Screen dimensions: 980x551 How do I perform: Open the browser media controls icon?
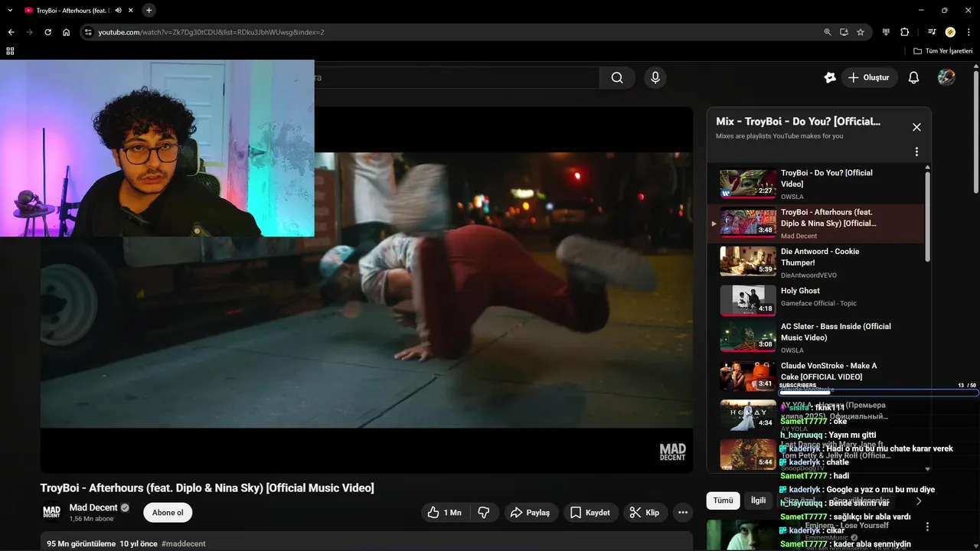click(932, 32)
